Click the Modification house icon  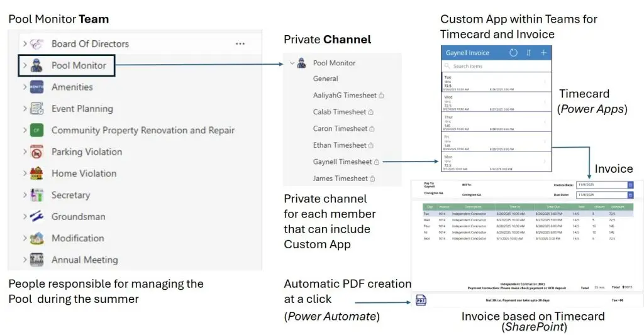[36, 238]
